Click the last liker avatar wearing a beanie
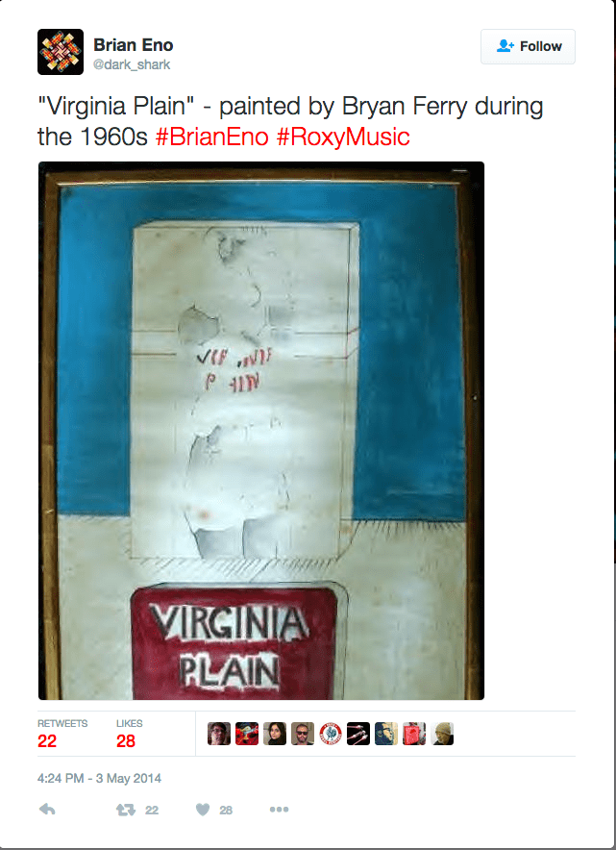Viewport: 616px width, 850px height. (x=442, y=734)
